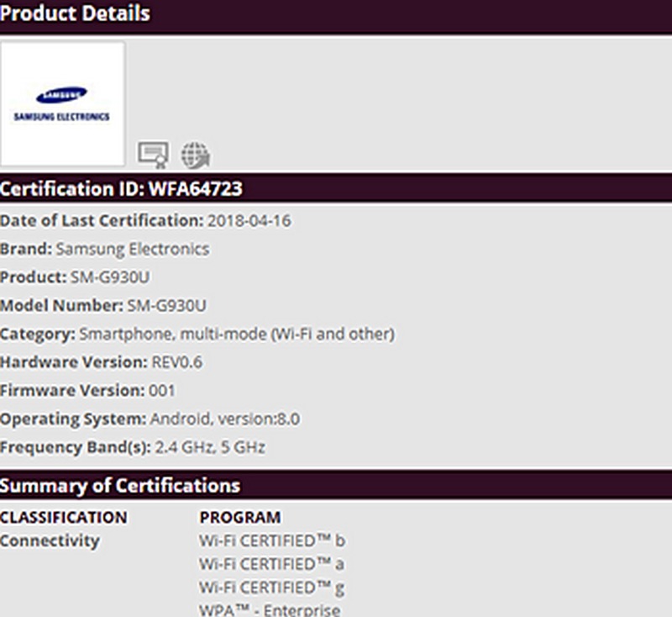The width and height of the screenshot is (672, 617).
Task: Click the PROGRAM column heading
Action: [x=240, y=517]
